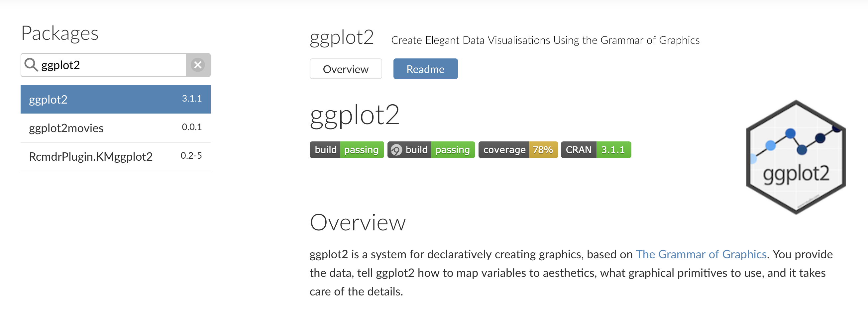Click the small ggplot2 title above the tabs
The image size is (868, 322).
click(x=341, y=38)
